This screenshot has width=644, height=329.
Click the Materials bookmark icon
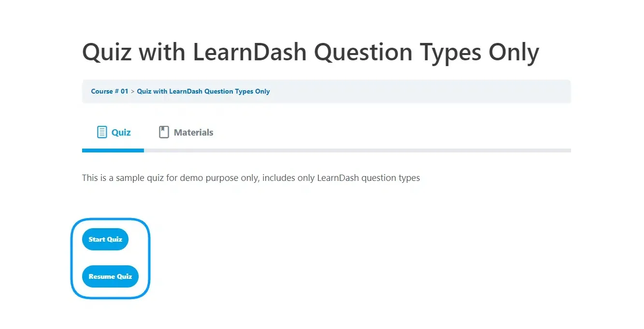pos(163,131)
